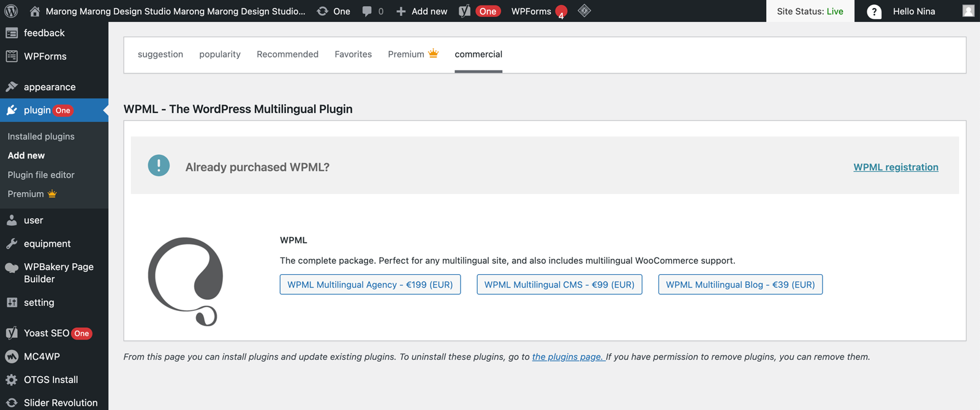980x410 pixels.
Task: Click the One updates count in admin bar
Action: [342, 11]
